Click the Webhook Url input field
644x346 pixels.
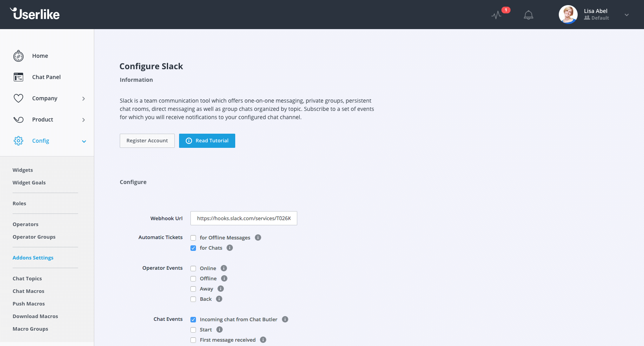pyautogui.click(x=244, y=218)
